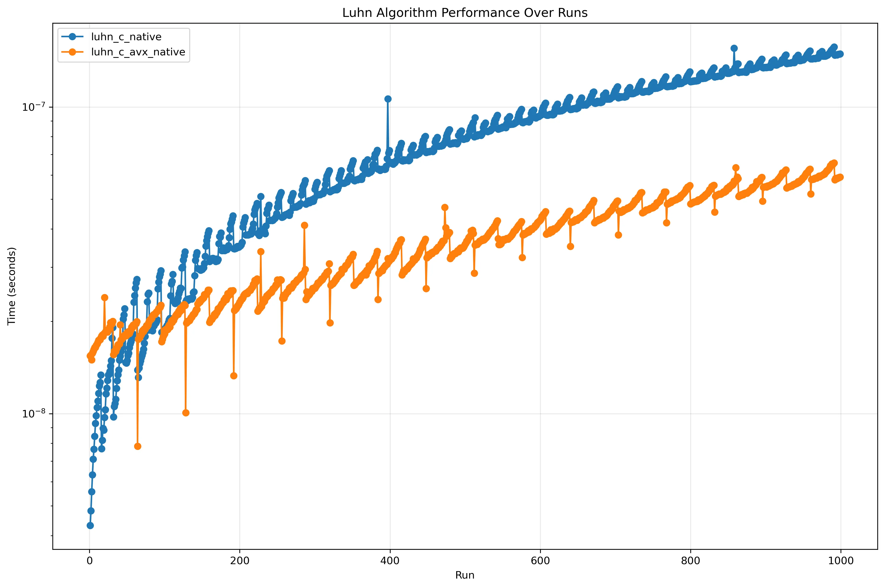The width and height of the screenshot is (885, 588).
Task: Select the blue outlier spike near run 400
Action: [x=388, y=98]
